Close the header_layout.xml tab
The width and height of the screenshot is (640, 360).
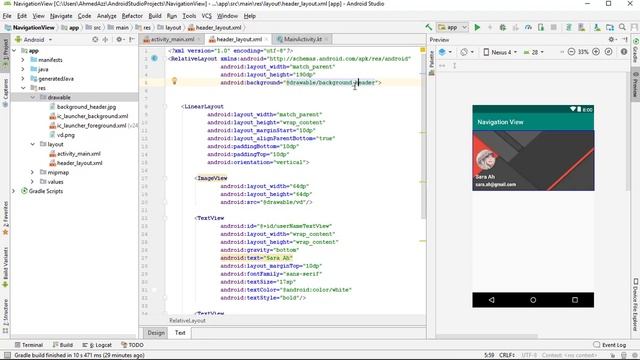(x=267, y=39)
